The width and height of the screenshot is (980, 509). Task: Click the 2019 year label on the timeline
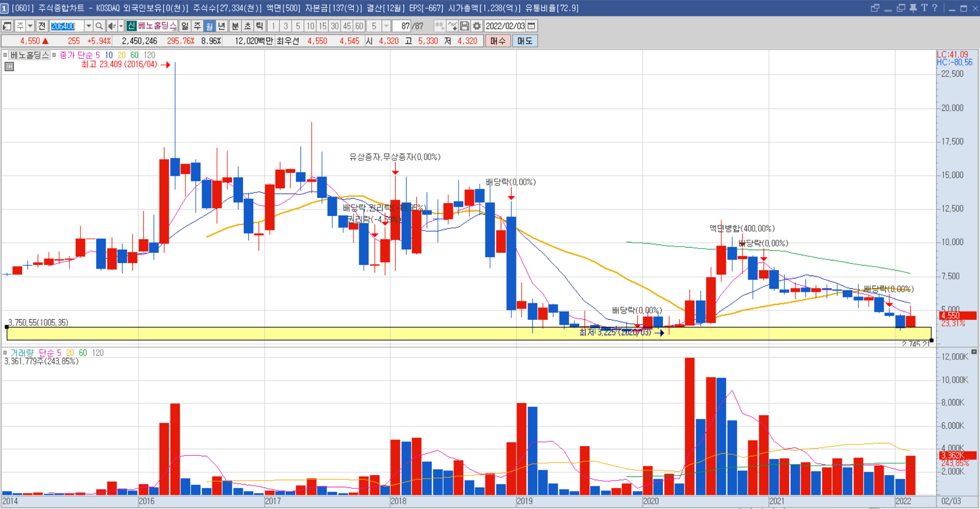(x=525, y=501)
